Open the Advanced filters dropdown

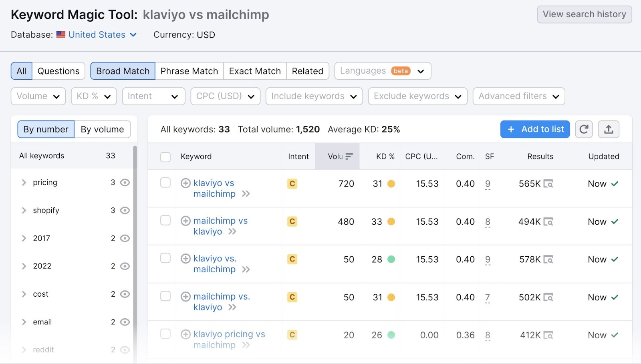click(519, 96)
